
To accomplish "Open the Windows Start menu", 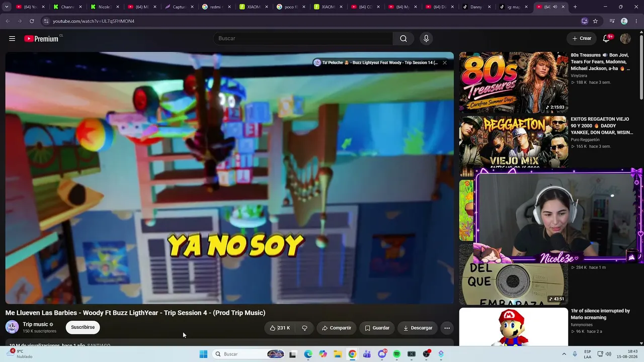I will (203, 354).
